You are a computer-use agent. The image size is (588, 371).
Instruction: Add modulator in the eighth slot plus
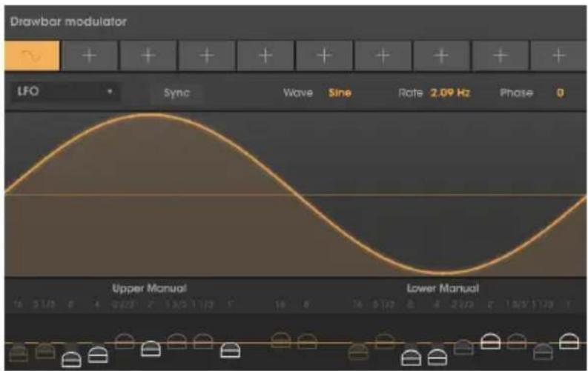coord(441,56)
